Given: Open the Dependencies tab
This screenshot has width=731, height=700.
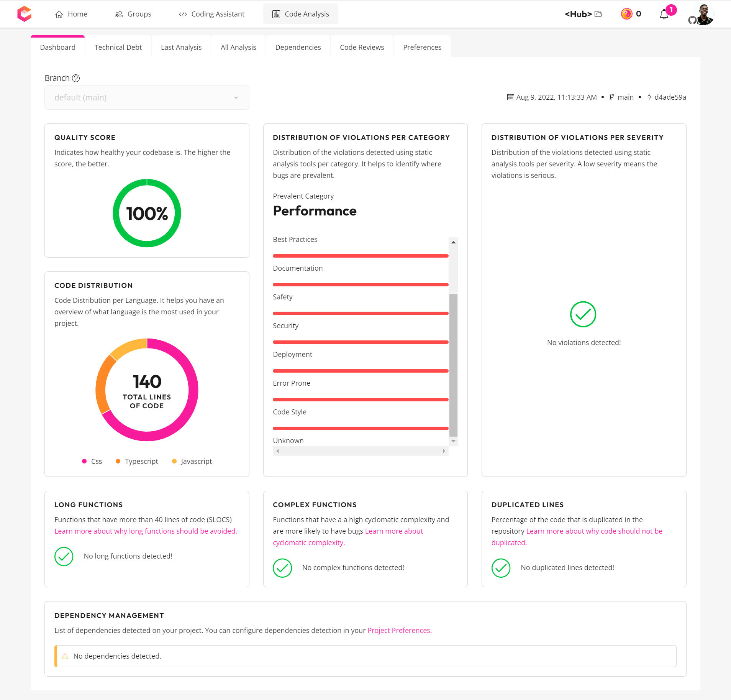Looking at the screenshot, I should click(298, 47).
